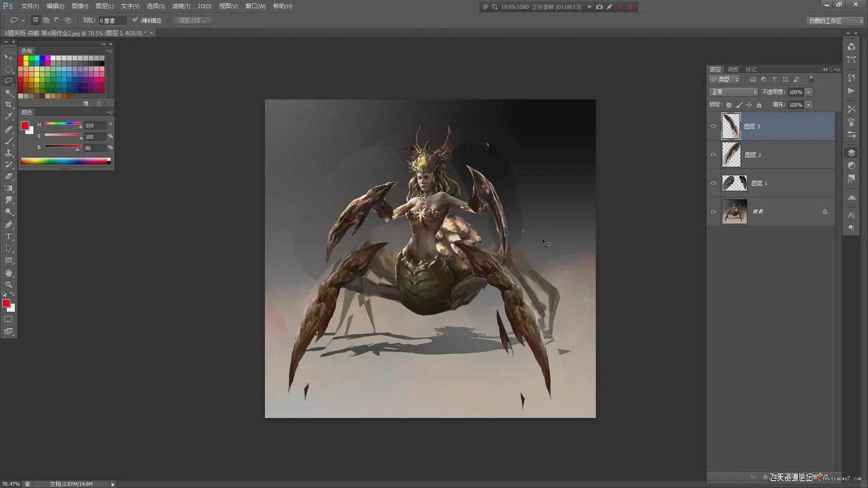Select 图层 1 layer thumbnail
The height and width of the screenshot is (488, 868).
click(x=734, y=183)
